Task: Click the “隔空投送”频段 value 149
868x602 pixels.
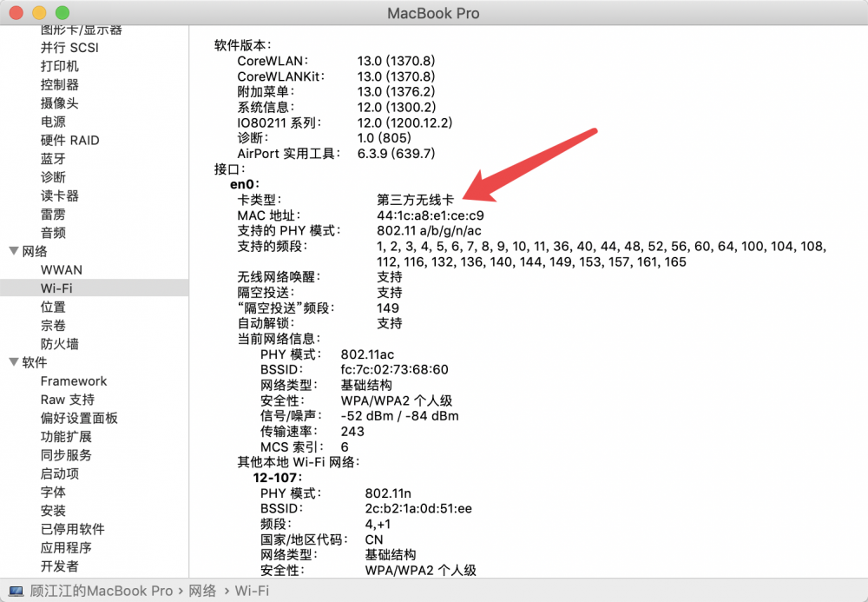Action: [x=388, y=308]
